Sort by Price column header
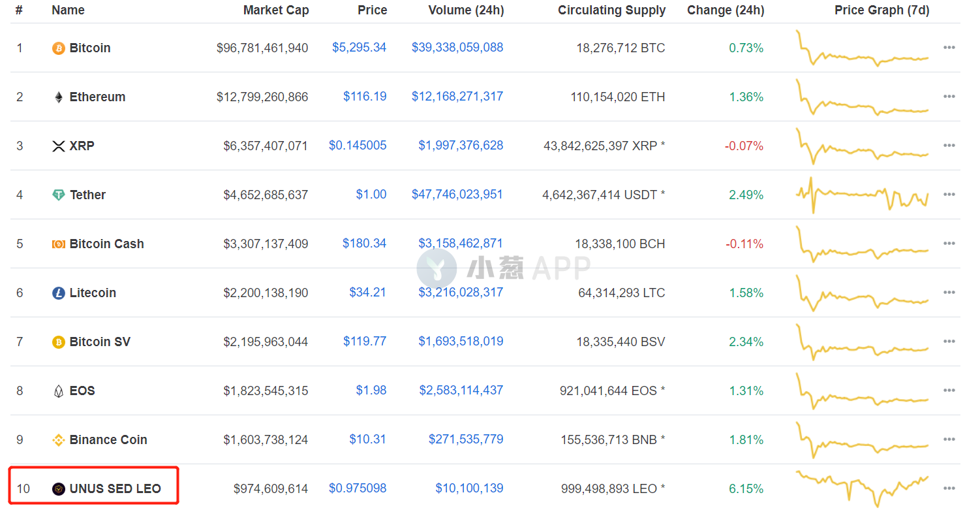 pyautogui.click(x=372, y=10)
